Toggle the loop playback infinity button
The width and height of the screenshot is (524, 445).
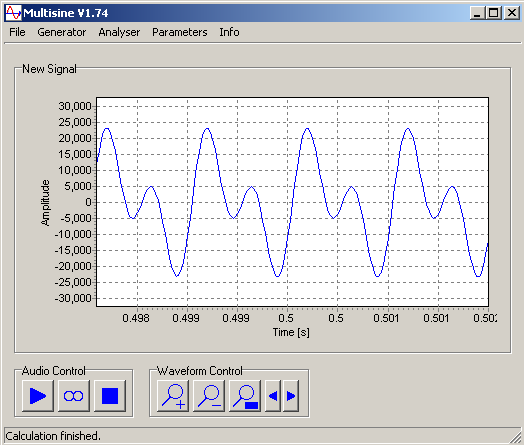[74, 396]
